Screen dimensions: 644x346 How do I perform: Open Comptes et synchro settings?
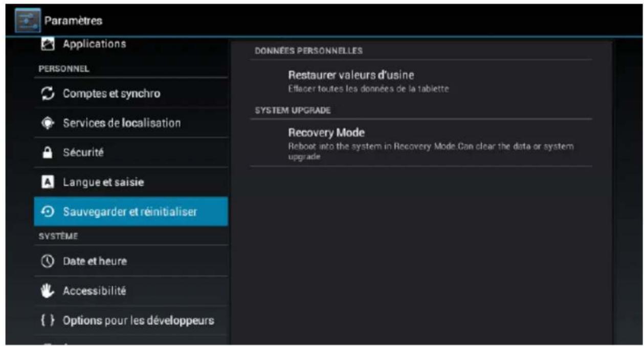(131, 94)
